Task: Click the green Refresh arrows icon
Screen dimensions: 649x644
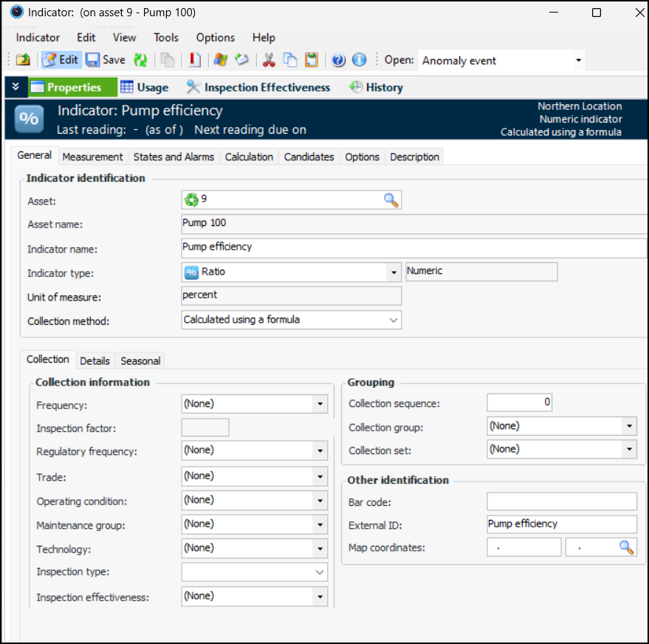Action: pyautogui.click(x=140, y=61)
